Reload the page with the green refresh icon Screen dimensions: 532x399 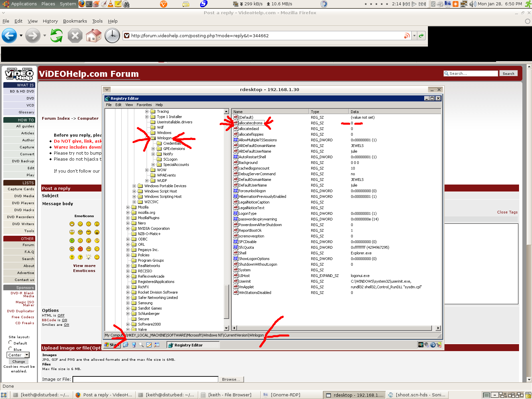(x=57, y=35)
